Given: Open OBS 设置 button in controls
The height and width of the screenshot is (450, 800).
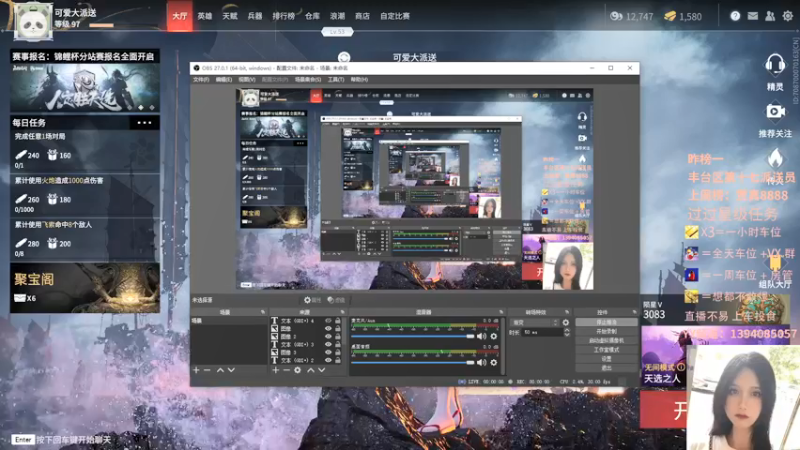Looking at the screenshot, I should (x=607, y=359).
